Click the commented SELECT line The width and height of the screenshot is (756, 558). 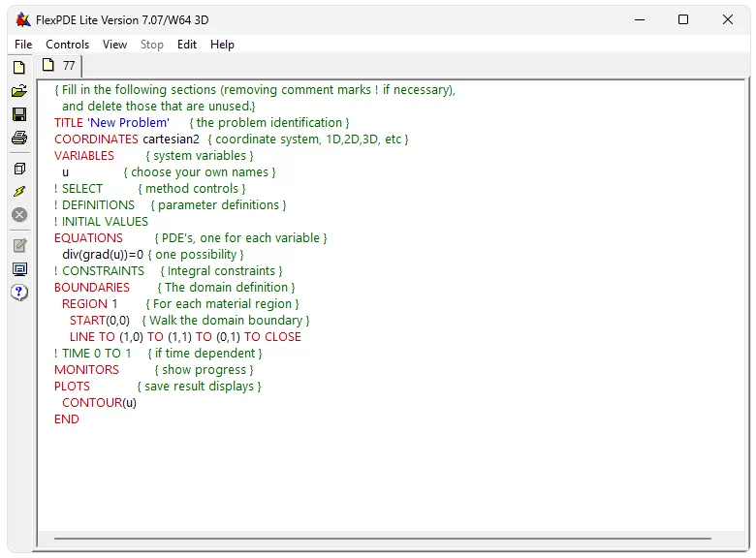pyautogui.click(x=150, y=189)
